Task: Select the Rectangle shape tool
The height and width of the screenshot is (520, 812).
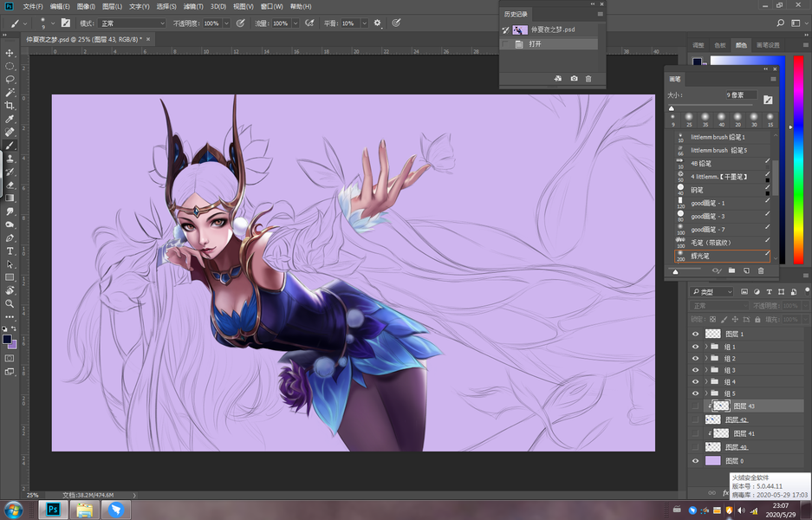Action: (x=10, y=277)
